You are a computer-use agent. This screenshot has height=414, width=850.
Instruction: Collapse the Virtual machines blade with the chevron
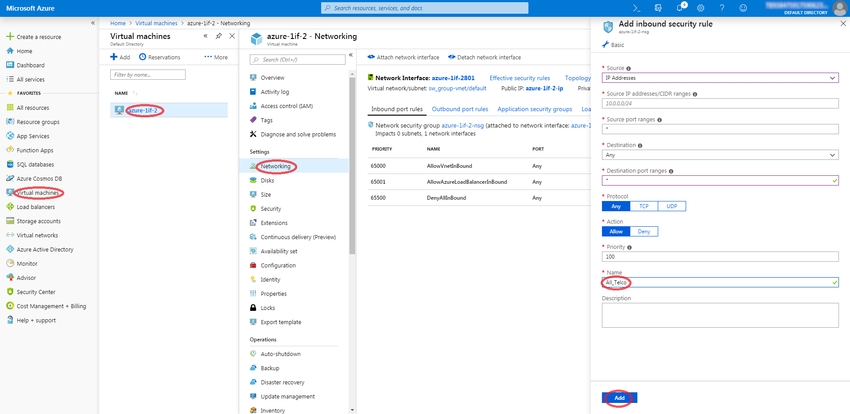[x=205, y=35]
